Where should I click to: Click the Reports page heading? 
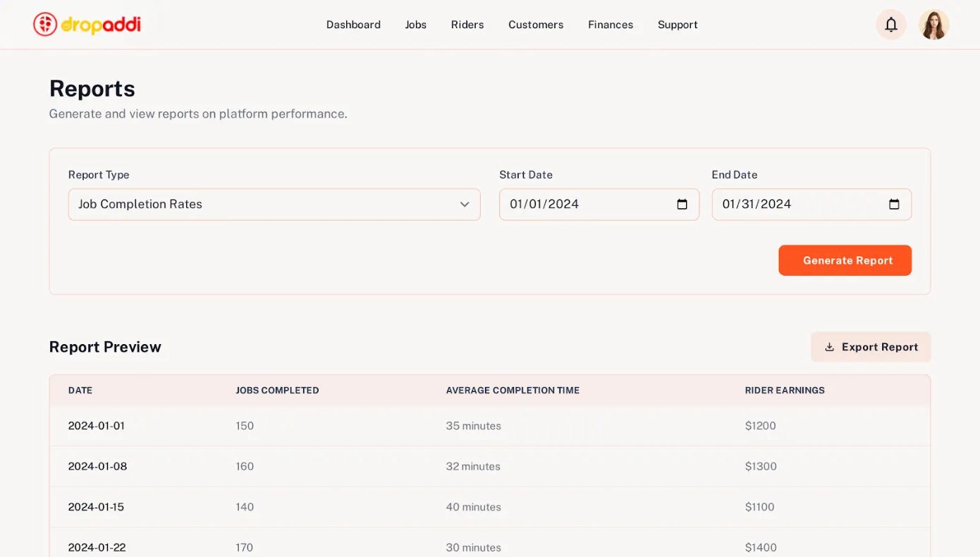(92, 89)
